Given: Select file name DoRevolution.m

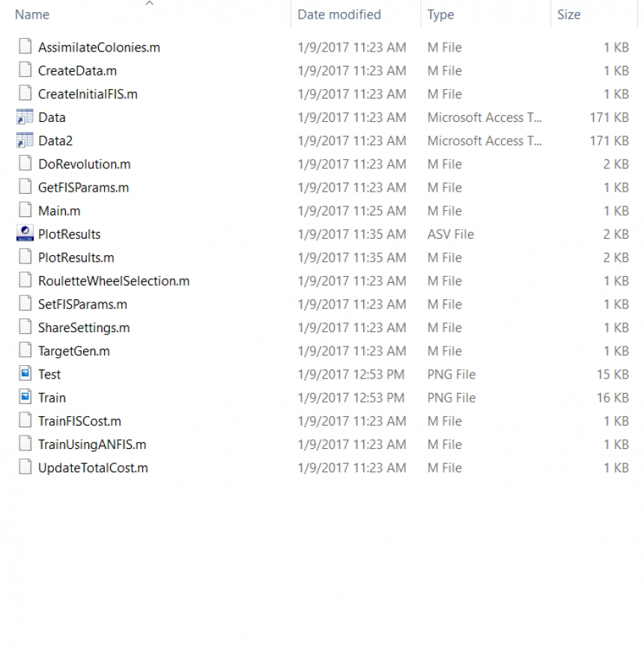Looking at the screenshot, I should [x=85, y=164].
